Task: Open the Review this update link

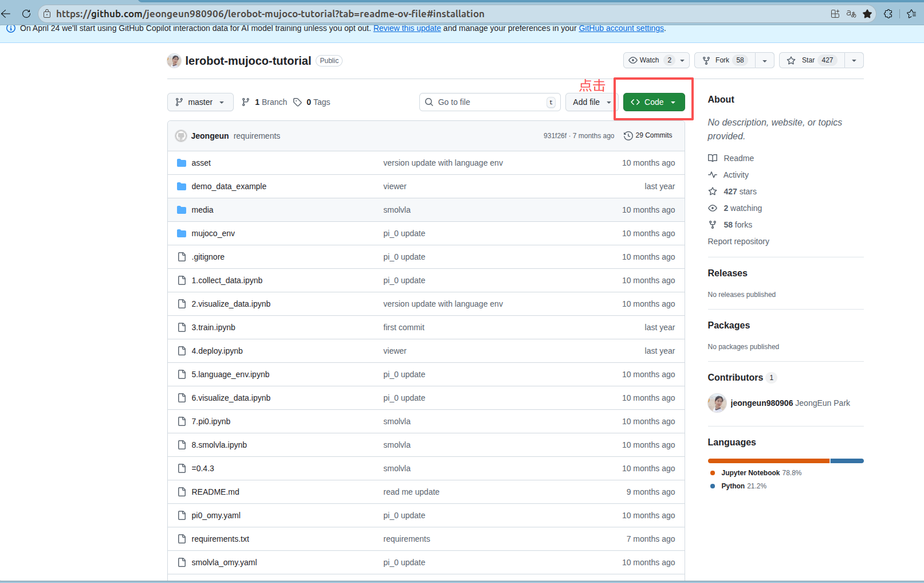Action: (407, 28)
